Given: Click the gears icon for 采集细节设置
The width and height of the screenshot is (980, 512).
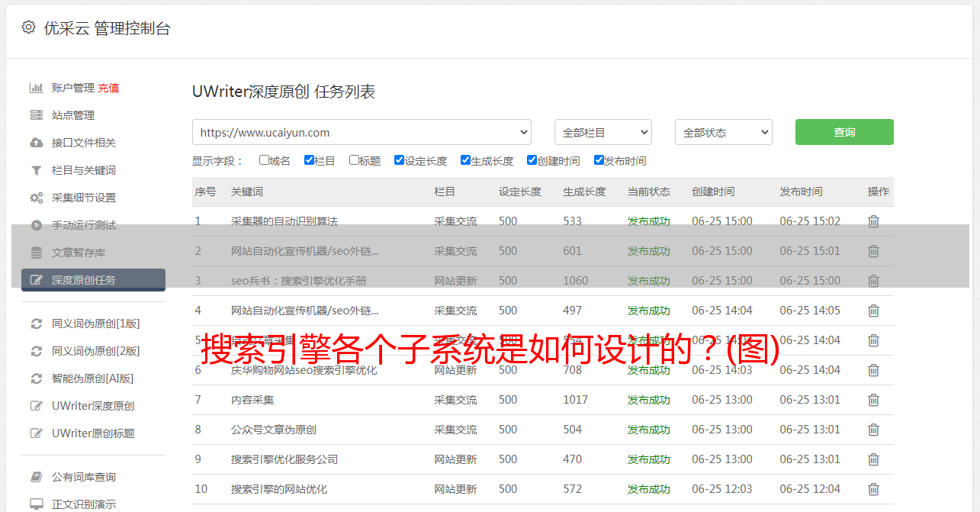Looking at the screenshot, I should click(x=36, y=198).
